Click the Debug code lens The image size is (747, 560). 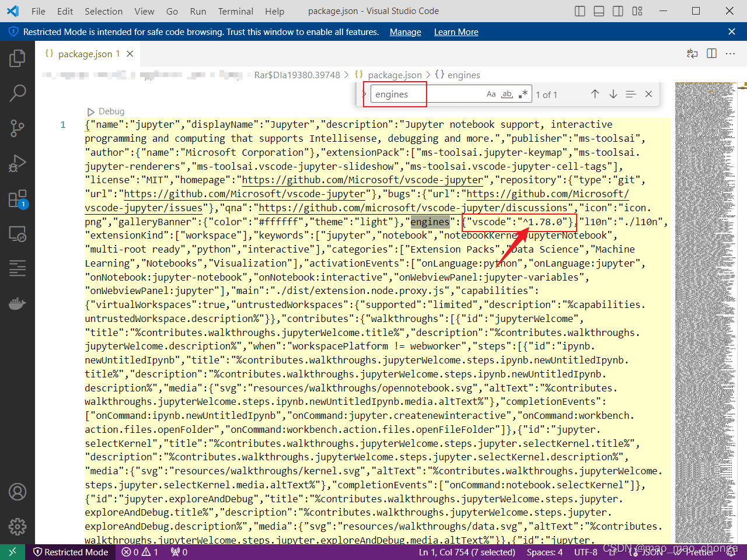106,111
